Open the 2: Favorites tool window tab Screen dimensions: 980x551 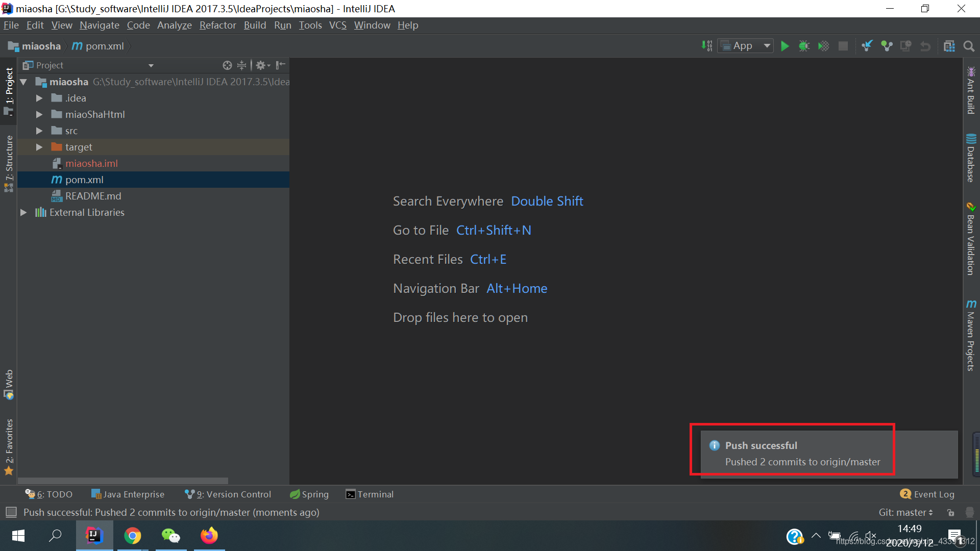(9, 447)
